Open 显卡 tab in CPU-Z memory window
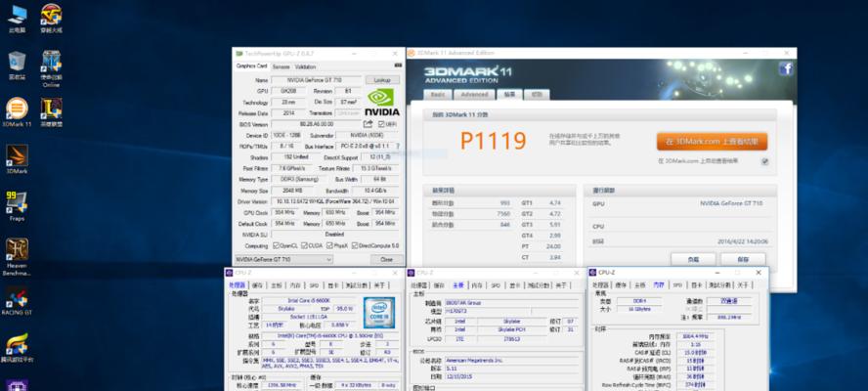The width and height of the screenshot is (868, 391). [x=695, y=285]
